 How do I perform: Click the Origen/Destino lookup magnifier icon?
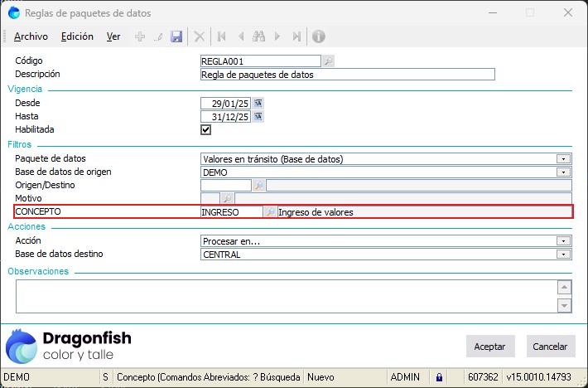(x=258, y=186)
